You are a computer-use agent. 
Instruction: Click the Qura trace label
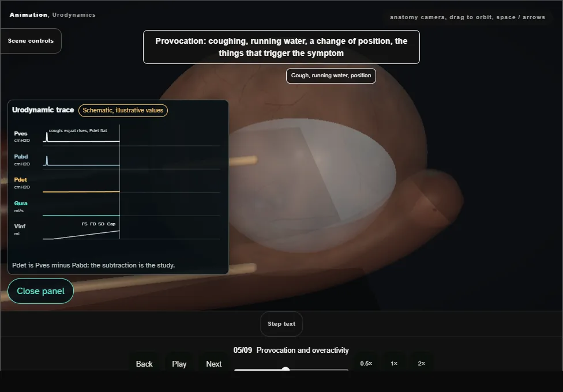pos(21,203)
